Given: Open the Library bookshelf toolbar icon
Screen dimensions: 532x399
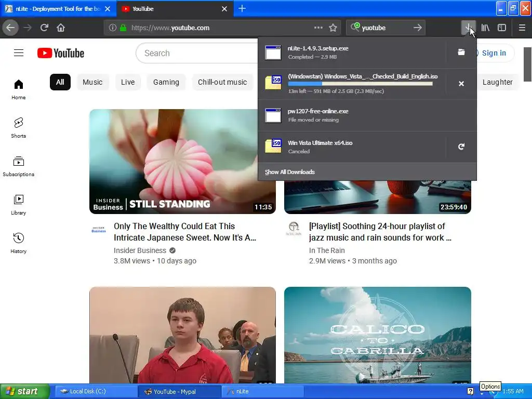Looking at the screenshot, I should pos(485,28).
